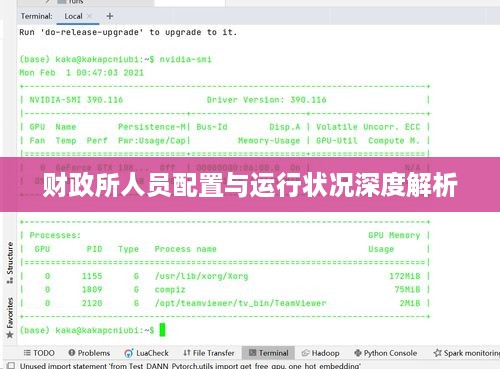Click the 'nvidia-smi' command text
Viewport: 500px width, 369px height.
(185, 59)
